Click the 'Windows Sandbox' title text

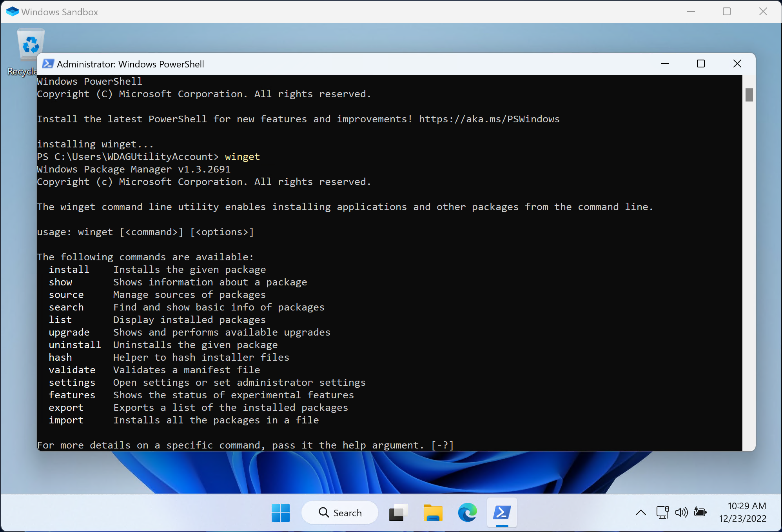tap(60, 12)
